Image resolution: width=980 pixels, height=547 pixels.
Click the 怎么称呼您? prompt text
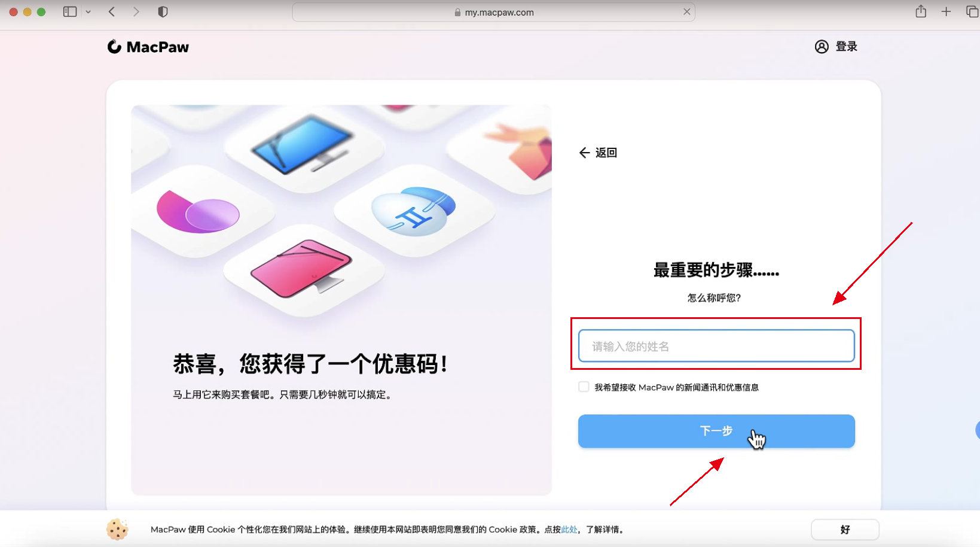[x=715, y=298]
